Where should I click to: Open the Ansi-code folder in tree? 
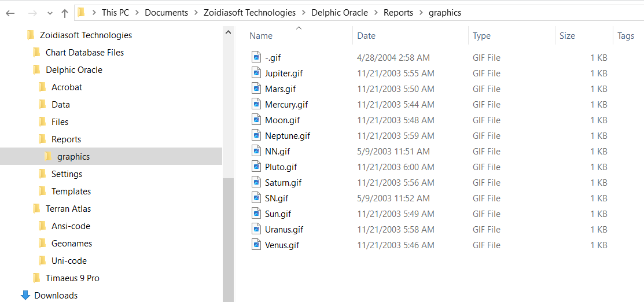71,226
